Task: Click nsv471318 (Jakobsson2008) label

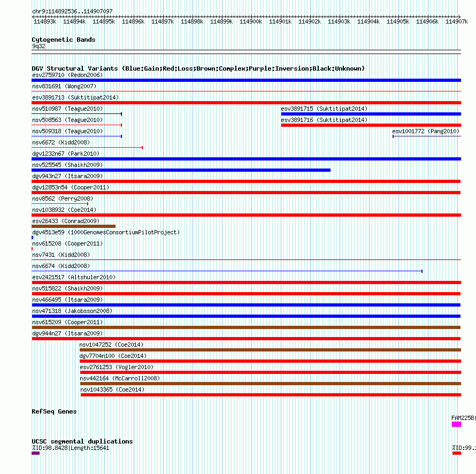Action: tap(72, 311)
